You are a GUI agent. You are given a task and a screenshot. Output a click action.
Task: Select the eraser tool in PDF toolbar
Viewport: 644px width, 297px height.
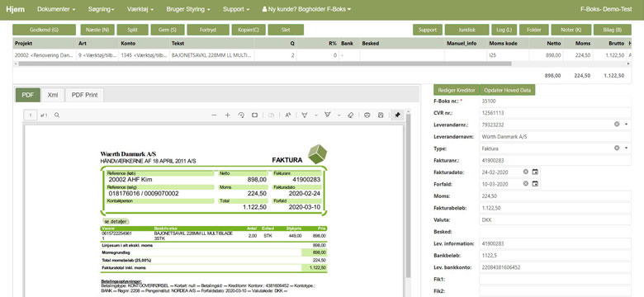pos(350,115)
